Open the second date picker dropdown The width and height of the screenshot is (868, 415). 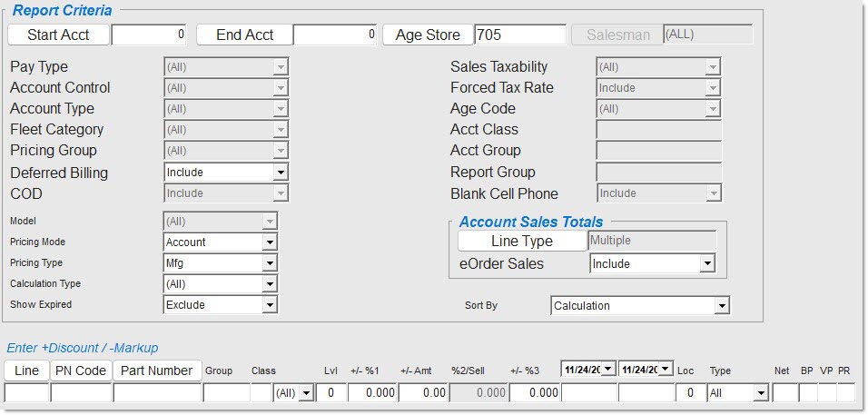point(666,369)
